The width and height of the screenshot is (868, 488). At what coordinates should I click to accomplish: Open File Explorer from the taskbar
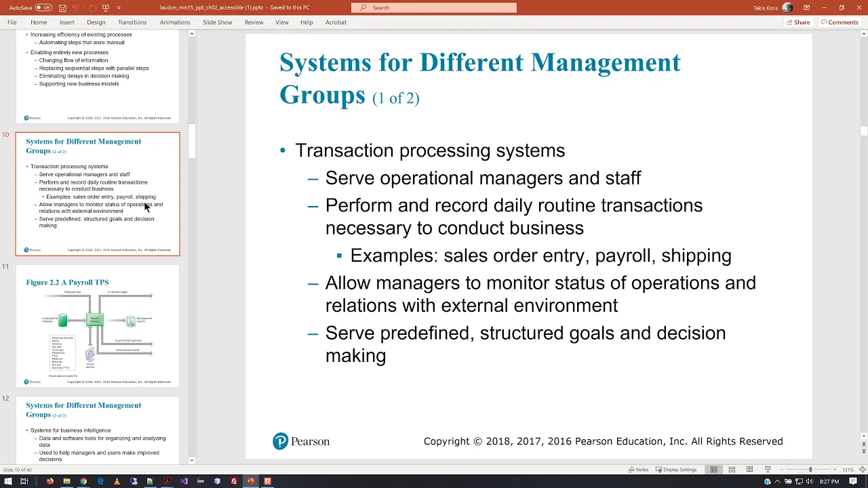pos(66,481)
